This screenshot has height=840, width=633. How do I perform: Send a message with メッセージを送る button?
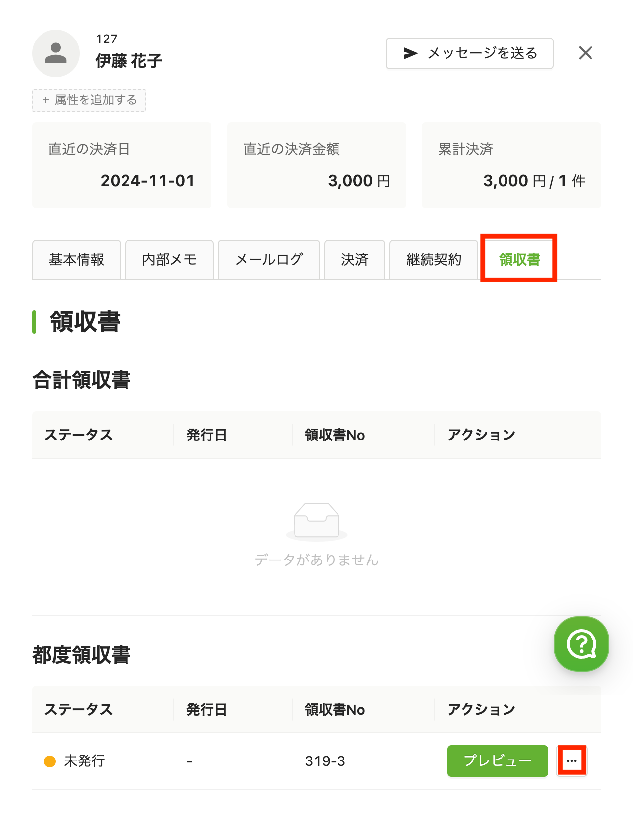point(470,53)
